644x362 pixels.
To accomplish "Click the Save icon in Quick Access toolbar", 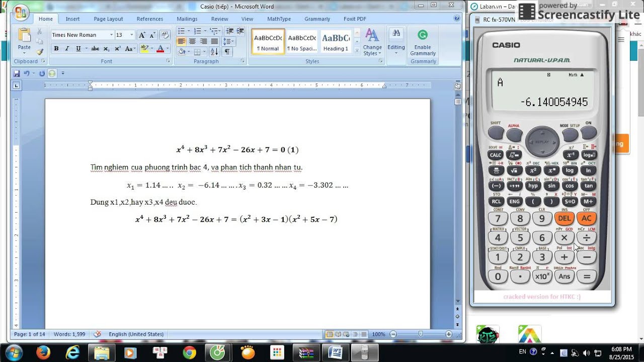I will point(17,73).
